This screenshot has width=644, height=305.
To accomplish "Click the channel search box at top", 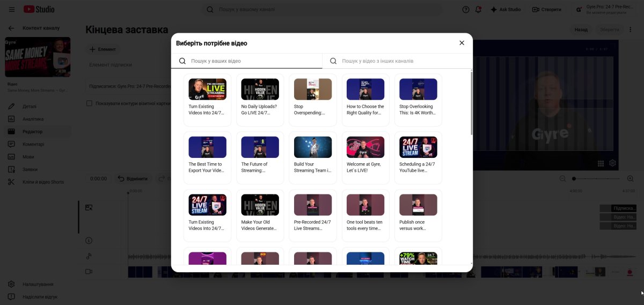I will pyautogui.click(x=322, y=10).
